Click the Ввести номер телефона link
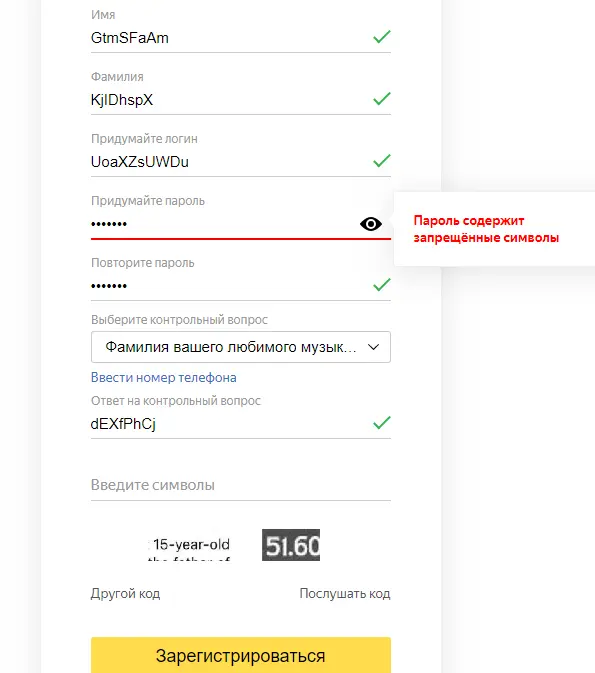595x673 pixels. pos(164,377)
